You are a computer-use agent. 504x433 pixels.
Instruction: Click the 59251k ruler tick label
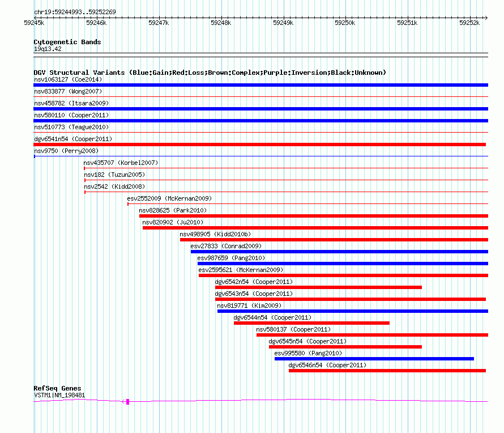coord(407,23)
